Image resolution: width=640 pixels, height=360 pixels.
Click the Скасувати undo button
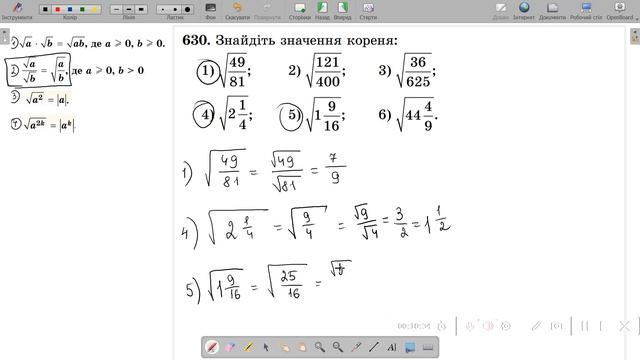[237, 11]
